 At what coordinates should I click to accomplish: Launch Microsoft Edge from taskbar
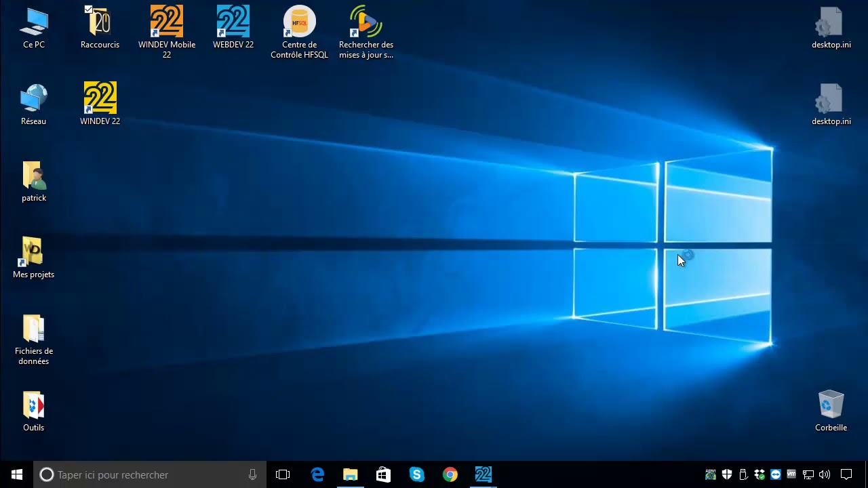point(317,474)
